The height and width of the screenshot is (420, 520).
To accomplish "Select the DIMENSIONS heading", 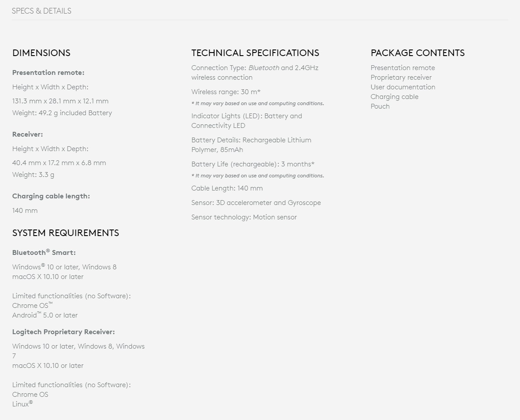I will point(42,53).
